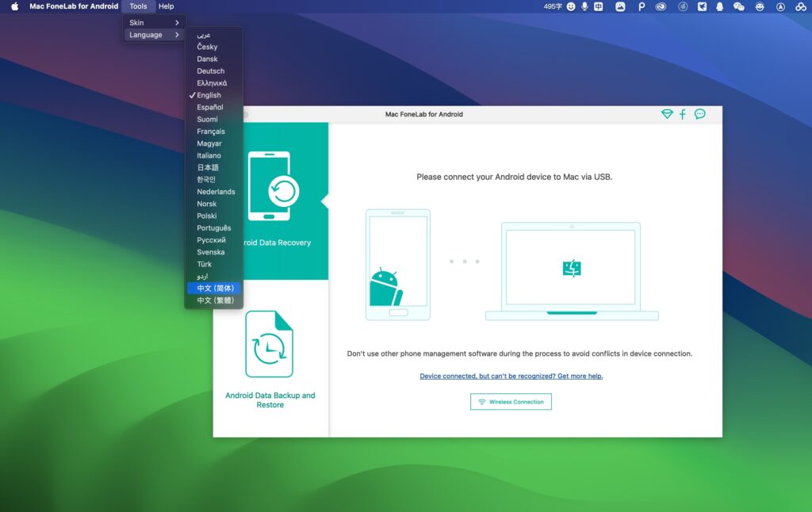Image resolution: width=812 pixels, height=512 pixels.
Task: Choose Deutsch from the language list
Action: [210, 71]
